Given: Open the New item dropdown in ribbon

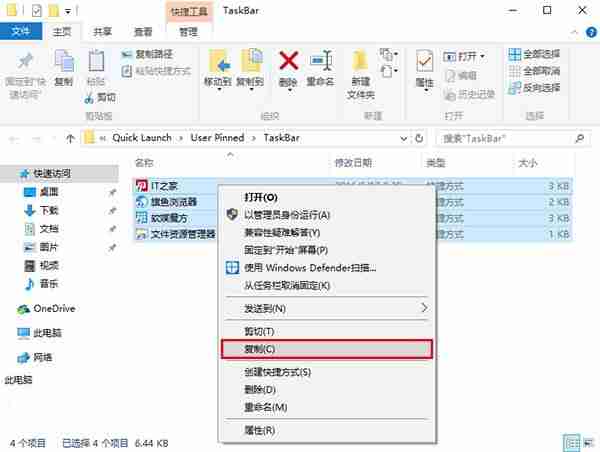Looking at the screenshot, I should pos(389,54).
